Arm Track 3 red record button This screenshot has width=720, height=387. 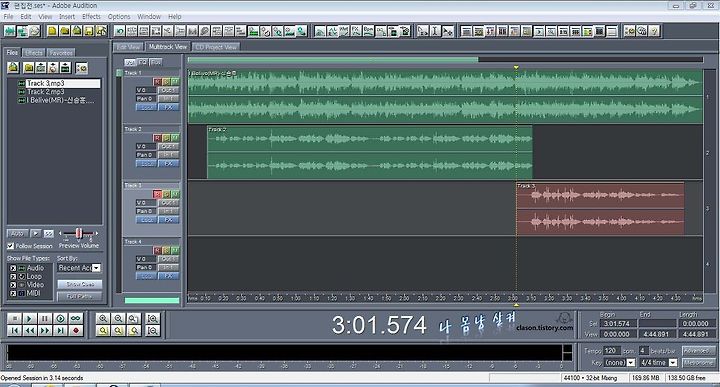coord(158,194)
